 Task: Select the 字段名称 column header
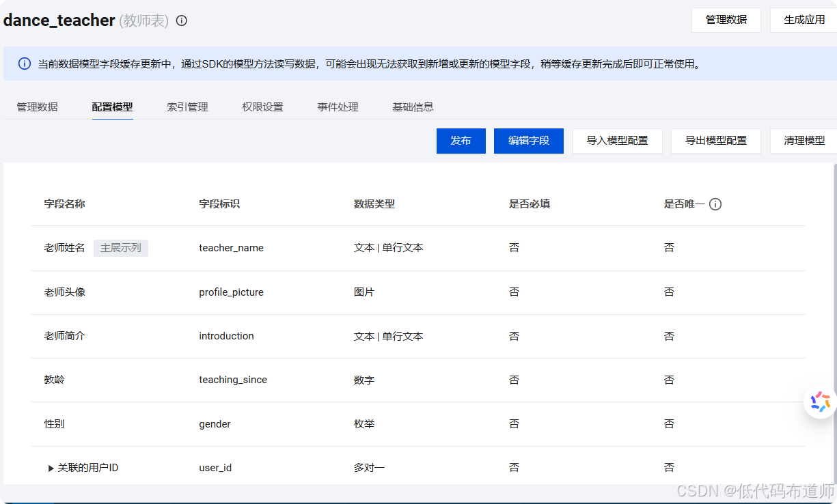click(65, 204)
